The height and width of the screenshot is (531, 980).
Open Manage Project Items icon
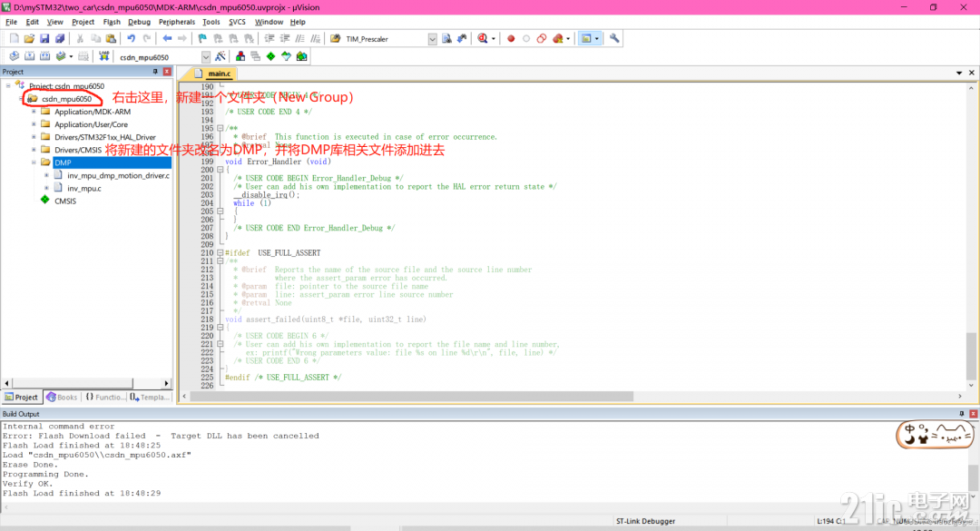pos(240,56)
